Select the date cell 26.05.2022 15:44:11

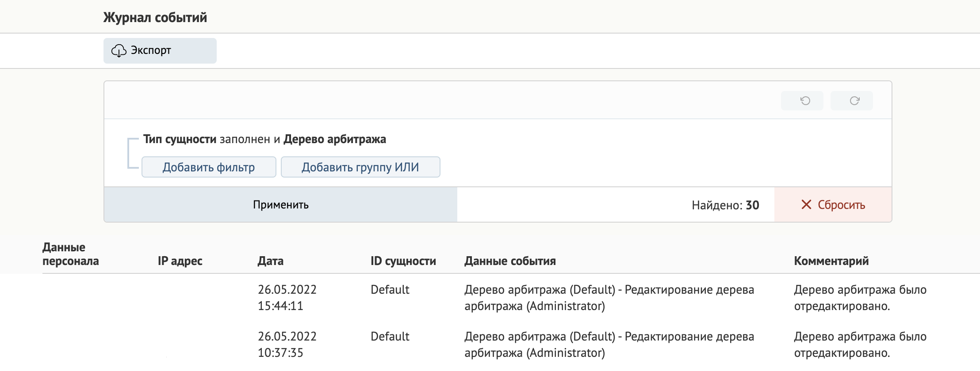[x=287, y=298]
